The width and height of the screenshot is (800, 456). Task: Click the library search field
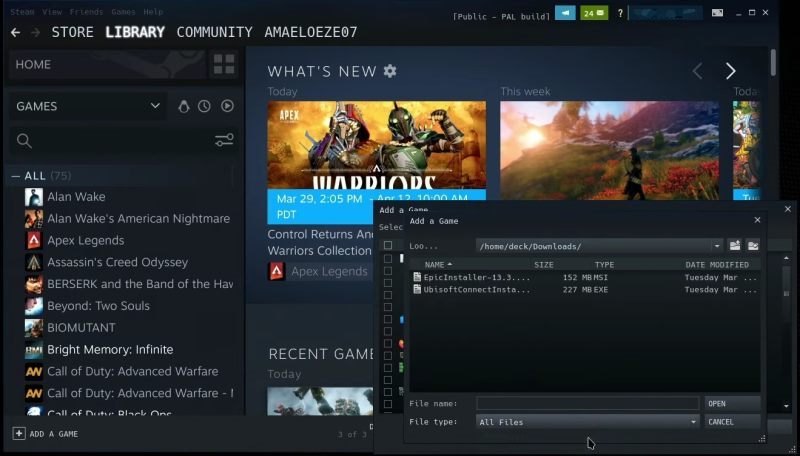[x=122, y=141]
